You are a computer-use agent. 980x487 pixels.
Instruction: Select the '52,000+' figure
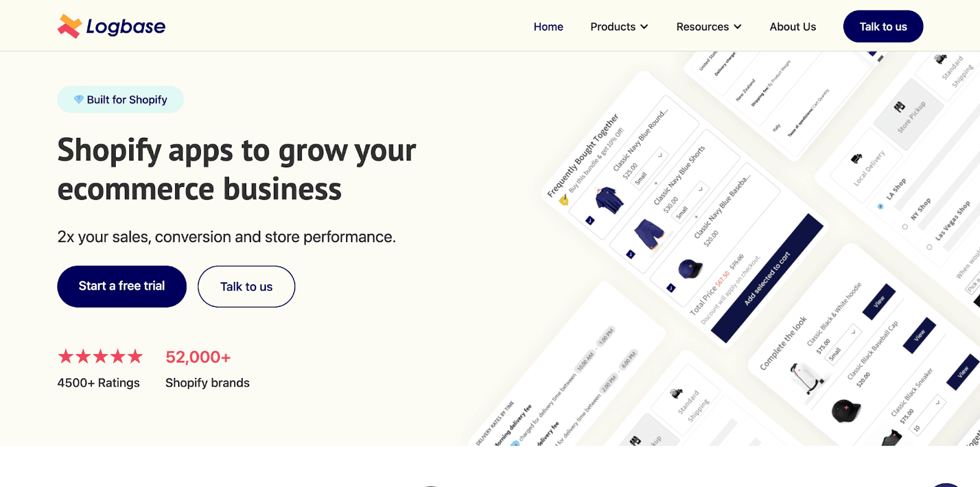point(198,357)
